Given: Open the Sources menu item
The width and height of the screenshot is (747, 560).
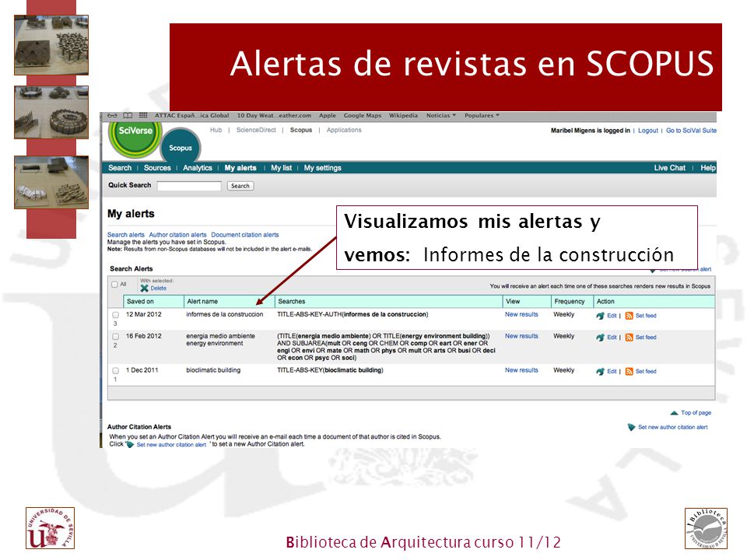Looking at the screenshot, I should [157, 168].
